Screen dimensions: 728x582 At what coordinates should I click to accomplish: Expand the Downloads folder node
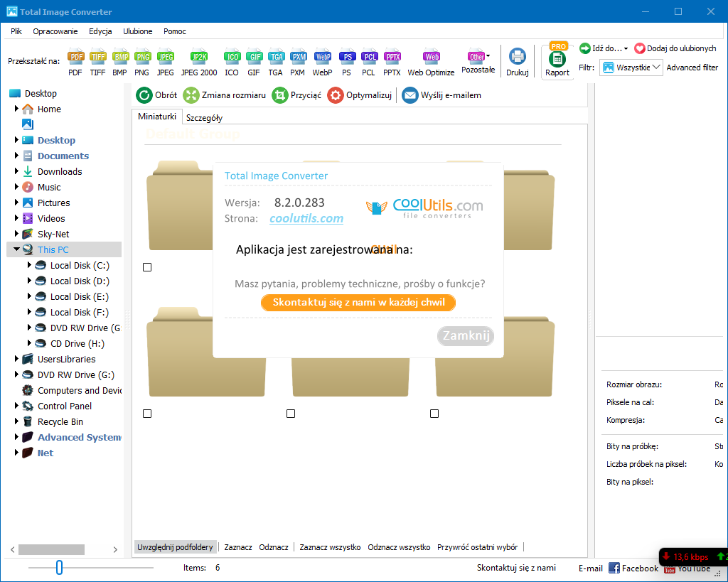point(17,171)
